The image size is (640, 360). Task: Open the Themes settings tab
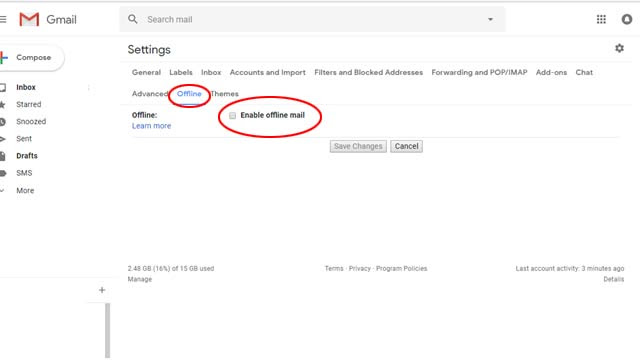click(224, 94)
